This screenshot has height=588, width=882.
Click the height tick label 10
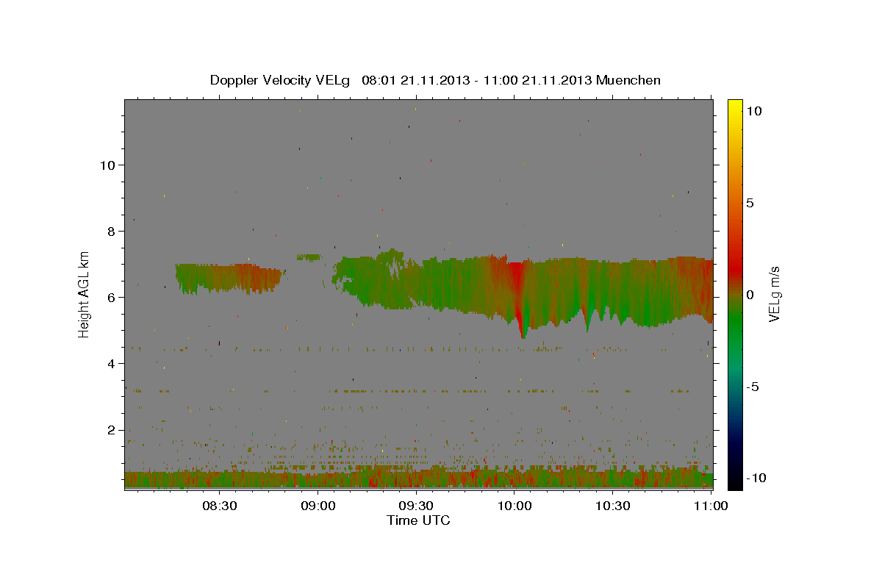coord(107,165)
